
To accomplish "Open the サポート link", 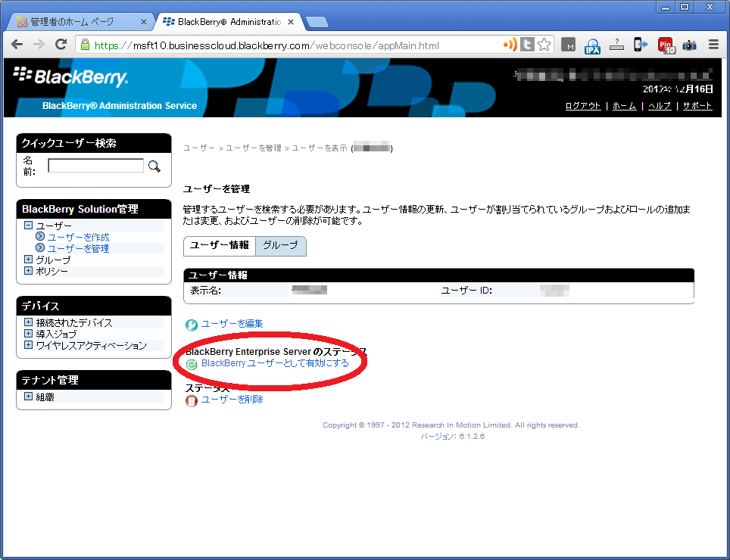I will (697, 106).
